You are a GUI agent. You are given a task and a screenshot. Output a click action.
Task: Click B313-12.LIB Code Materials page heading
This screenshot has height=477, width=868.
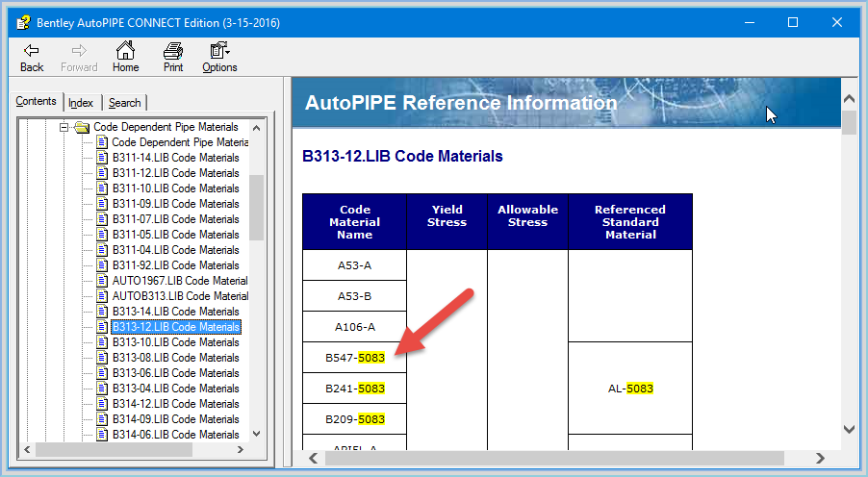(402, 156)
